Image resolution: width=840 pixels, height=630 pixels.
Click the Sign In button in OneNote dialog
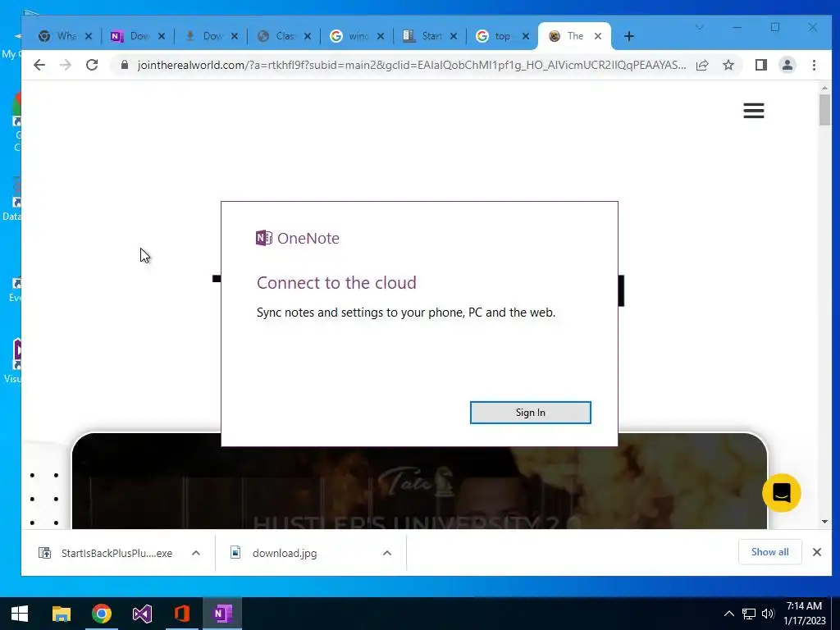pyautogui.click(x=531, y=413)
